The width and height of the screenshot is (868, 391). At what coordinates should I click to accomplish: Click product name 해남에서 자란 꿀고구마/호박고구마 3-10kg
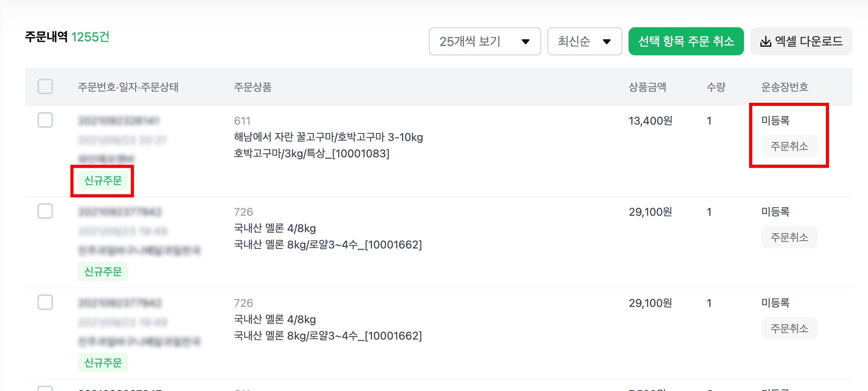tap(328, 137)
